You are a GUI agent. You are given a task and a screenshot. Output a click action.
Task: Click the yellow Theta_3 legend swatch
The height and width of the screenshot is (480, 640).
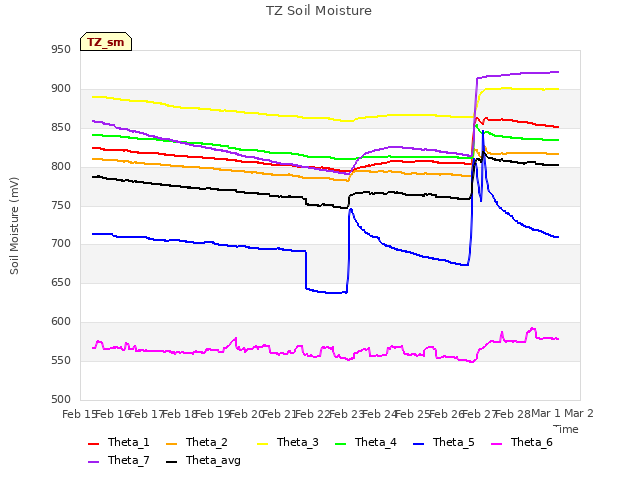[262, 443]
